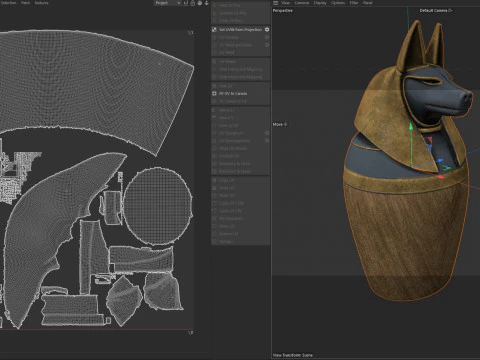Select the circular UV island
This screenshot has height=360, width=480.
point(158,206)
